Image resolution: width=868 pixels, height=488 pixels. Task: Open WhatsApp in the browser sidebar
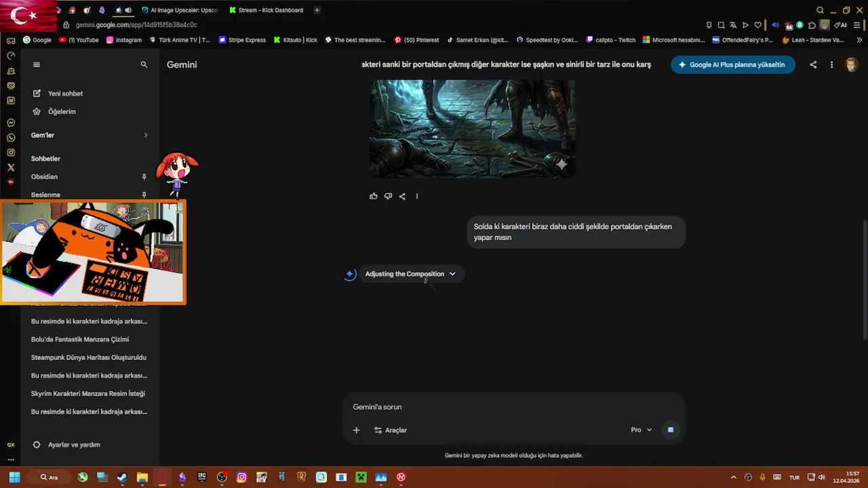(11, 138)
